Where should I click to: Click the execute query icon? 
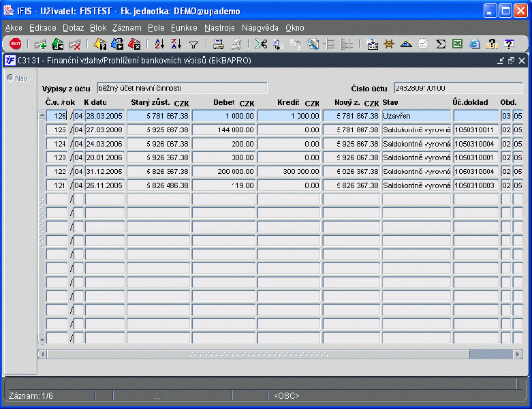click(x=117, y=44)
